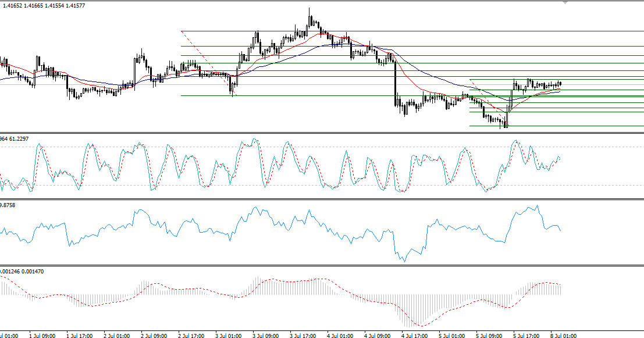The width and height of the screenshot is (644, 338).
Task: Click the 4 Jul 09:00 time axis label
Action: pyautogui.click(x=378, y=336)
